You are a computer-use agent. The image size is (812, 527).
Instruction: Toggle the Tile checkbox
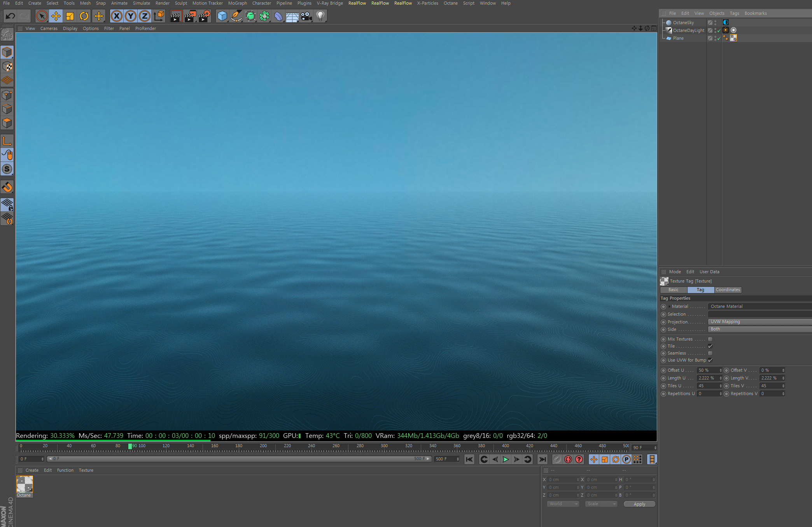coord(710,346)
